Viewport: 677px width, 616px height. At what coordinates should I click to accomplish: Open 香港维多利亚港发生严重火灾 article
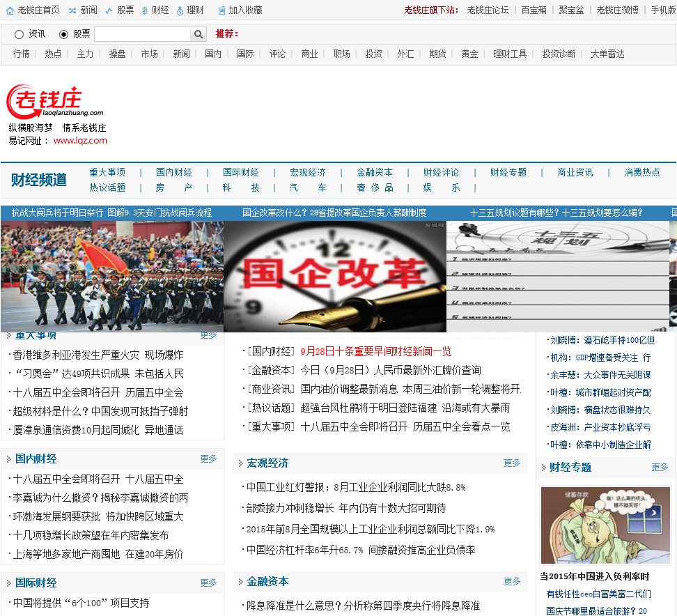(98, 355)
